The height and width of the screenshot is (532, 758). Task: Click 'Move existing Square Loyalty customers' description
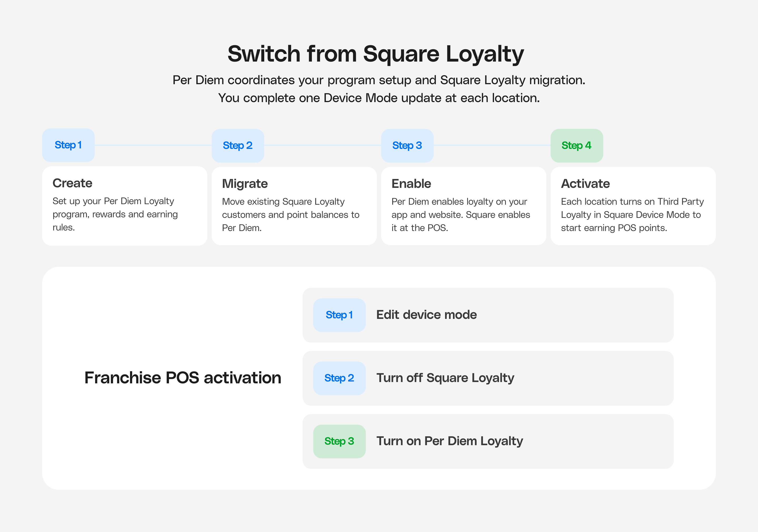click(291, 215)
